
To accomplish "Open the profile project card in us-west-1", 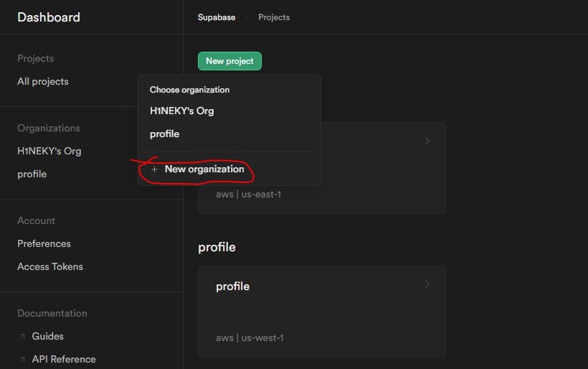I will pos(321,311).
